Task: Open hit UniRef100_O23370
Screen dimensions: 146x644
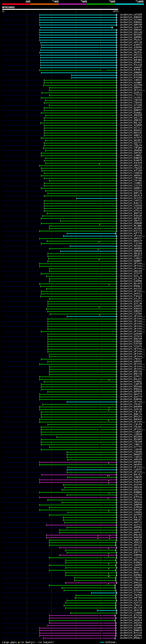Action: pyautogui.click(x=131, y=198)
